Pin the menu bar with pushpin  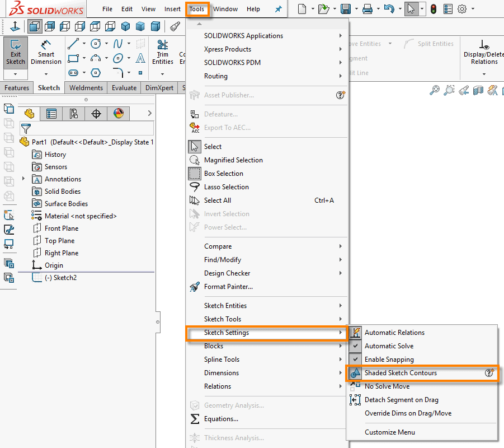coord(279,9)
